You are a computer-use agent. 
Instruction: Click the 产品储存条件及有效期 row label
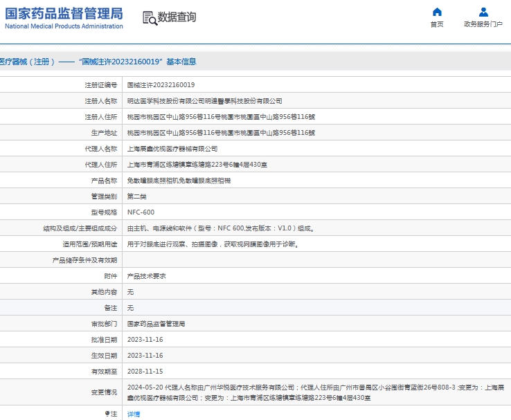(x=84, y=260)
